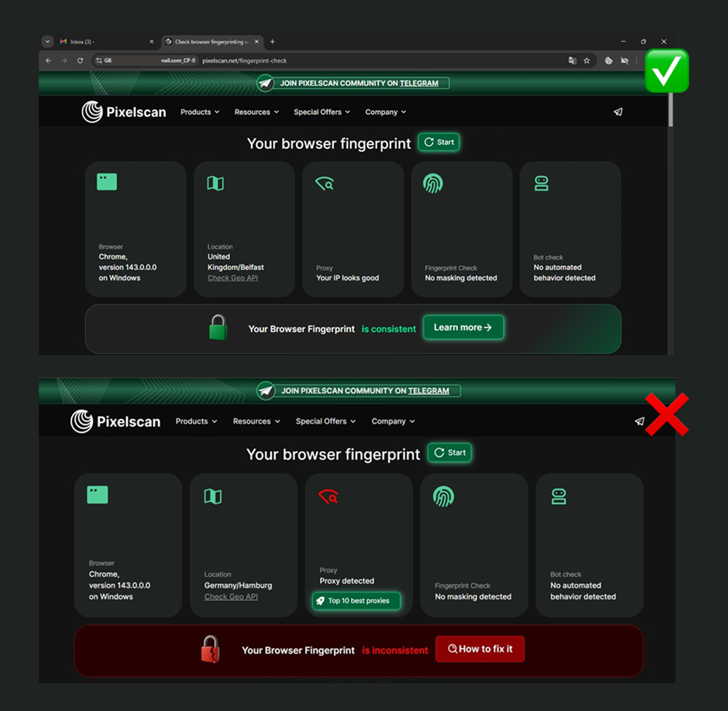Bookmark this page with the star icon
This screenshot has height=711, width=728.
pos(586,60)
